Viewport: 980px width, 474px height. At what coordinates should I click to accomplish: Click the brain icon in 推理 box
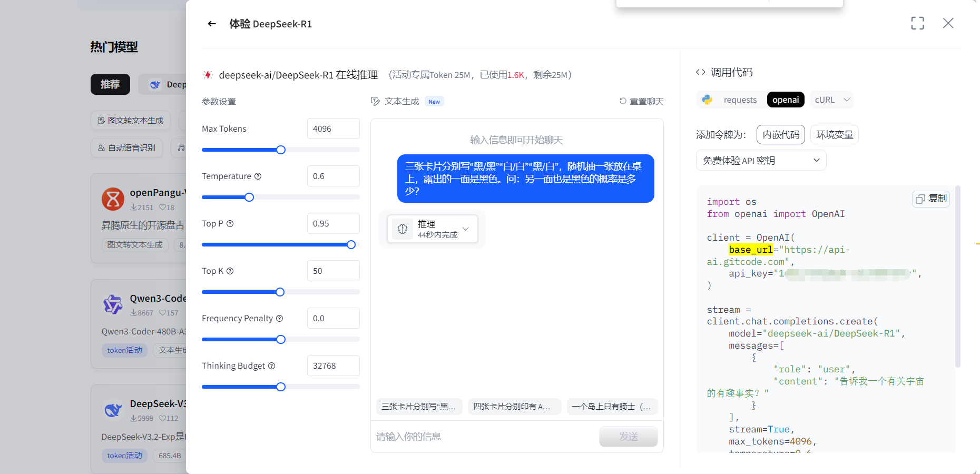point(403,229)
